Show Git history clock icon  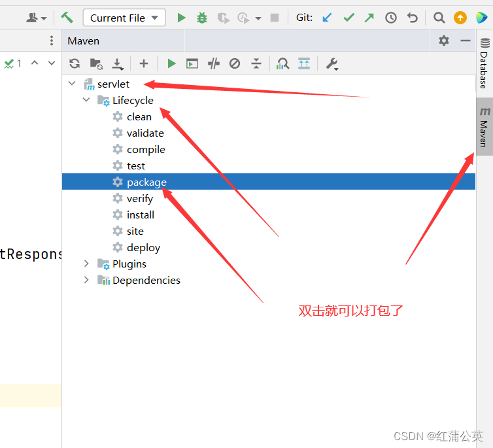[x=391, y=18]
